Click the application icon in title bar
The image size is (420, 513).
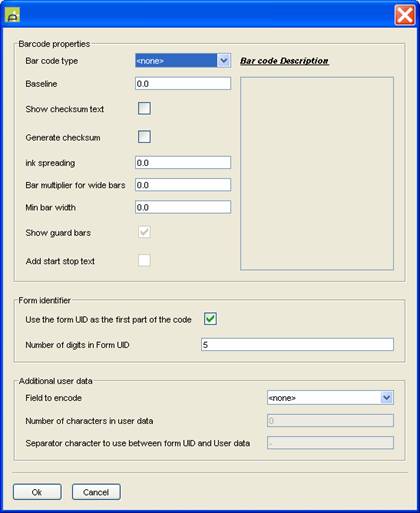click(x=12, y=15)
